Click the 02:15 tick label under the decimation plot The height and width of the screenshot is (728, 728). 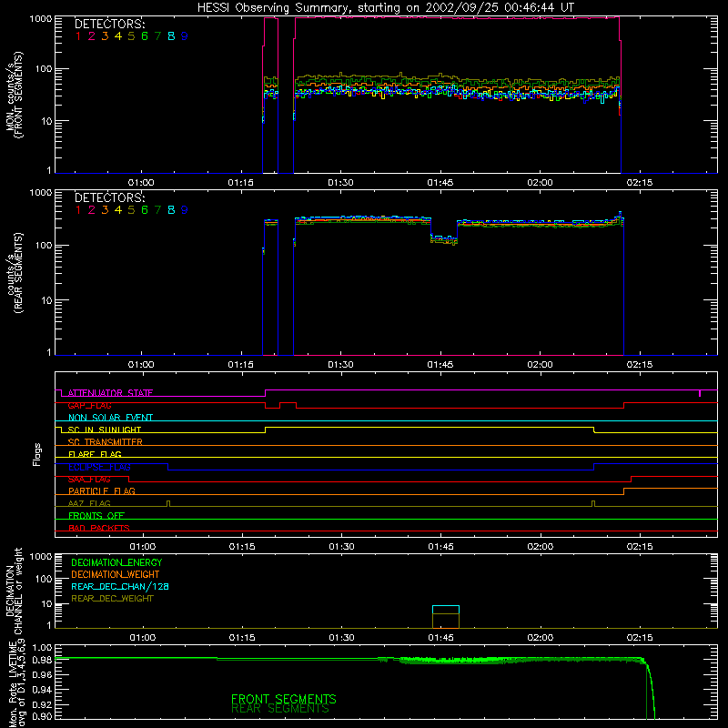click(x=640, y=638)
